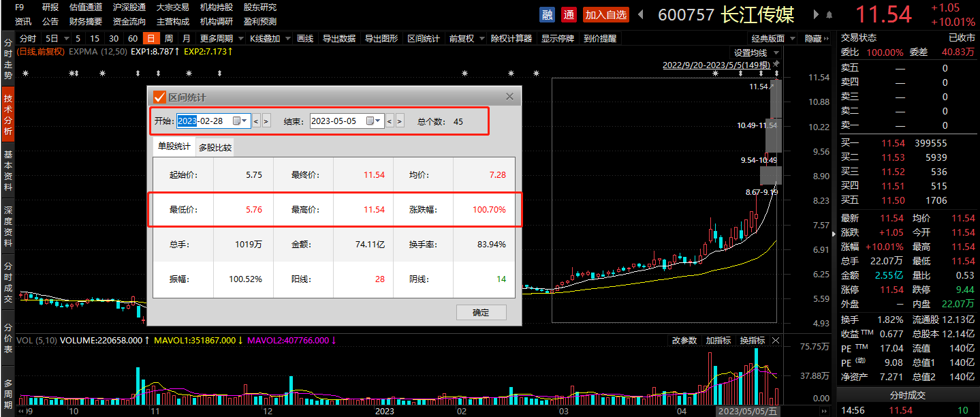Viewport: 980px width, 417px height.
Task: Collapse right quote panel arrow
Action: [x=835, y=234]
